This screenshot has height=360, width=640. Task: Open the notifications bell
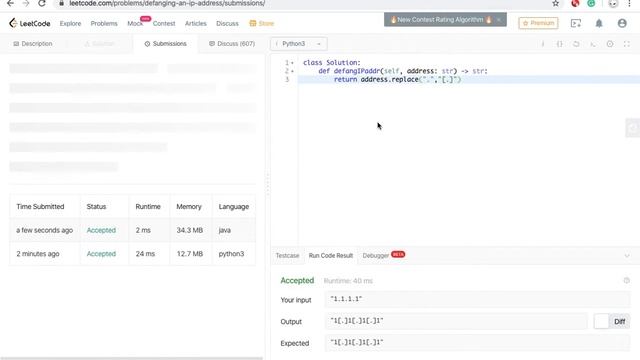(x=599, y=23)
